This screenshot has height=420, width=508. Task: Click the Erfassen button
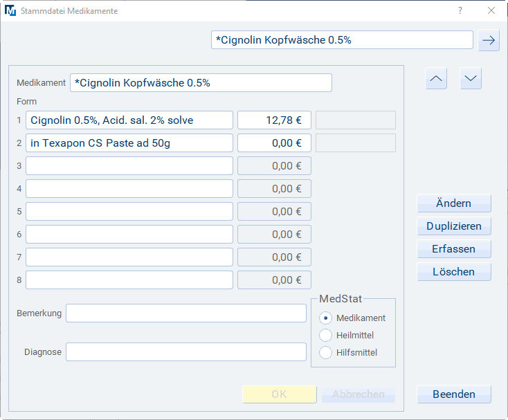tap(453, 248)
